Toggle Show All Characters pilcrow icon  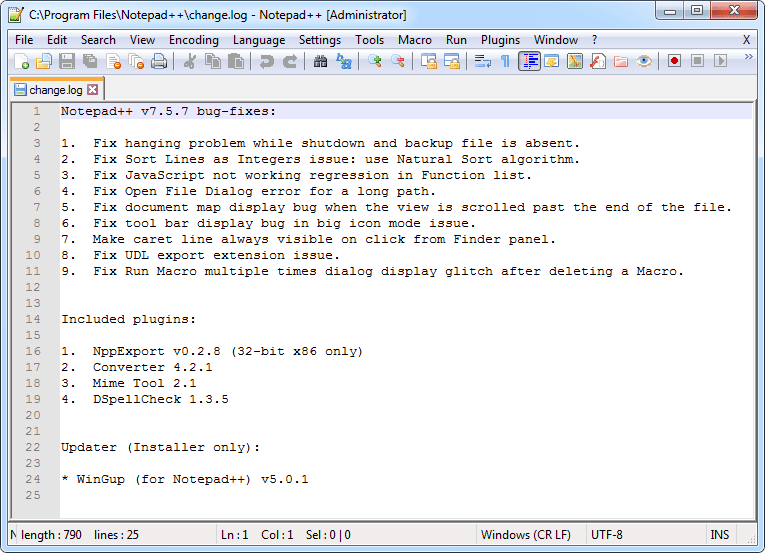click(x=505, y=61)
